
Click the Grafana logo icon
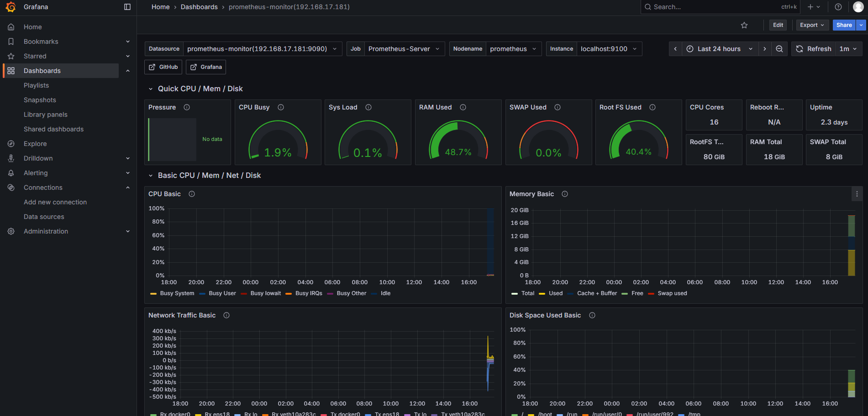(11, 7)
